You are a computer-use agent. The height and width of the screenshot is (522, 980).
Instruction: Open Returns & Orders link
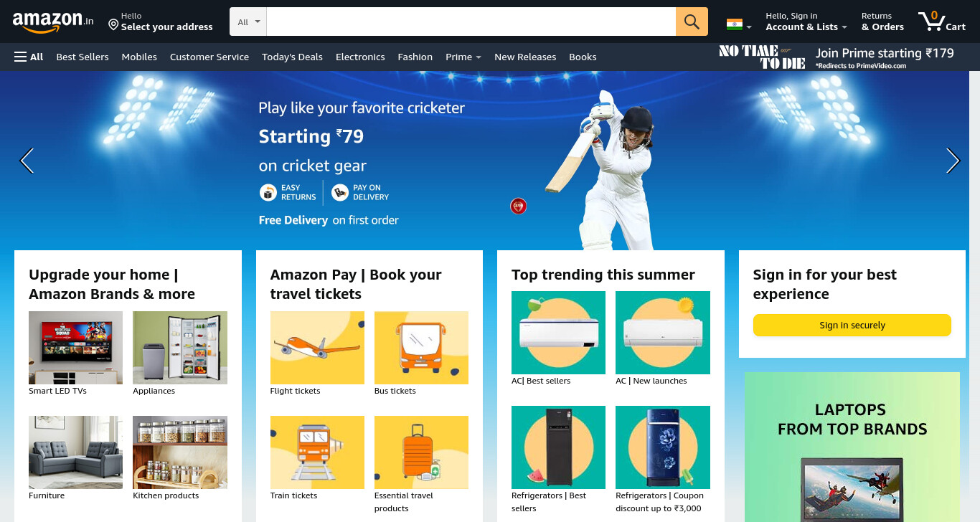882,22
